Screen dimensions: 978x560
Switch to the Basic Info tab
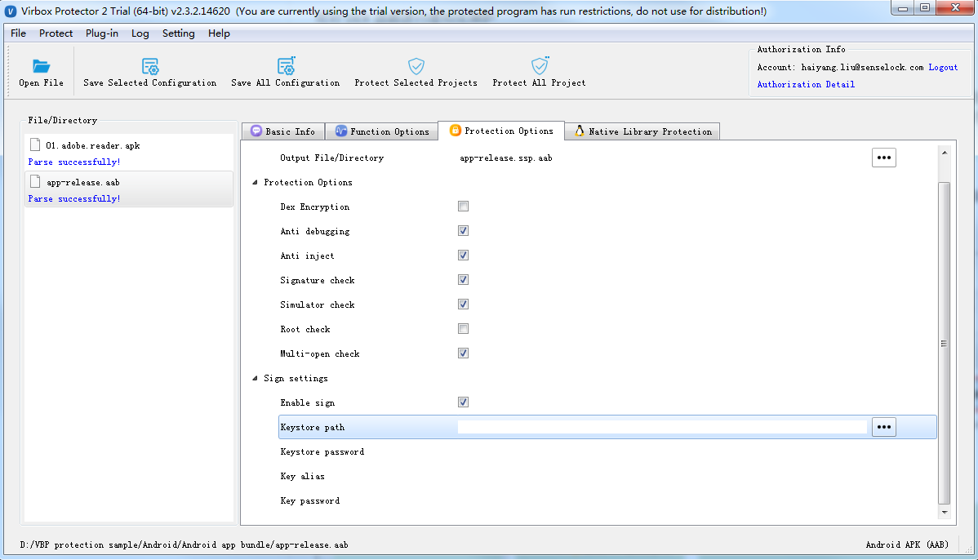tap(283, 131)
